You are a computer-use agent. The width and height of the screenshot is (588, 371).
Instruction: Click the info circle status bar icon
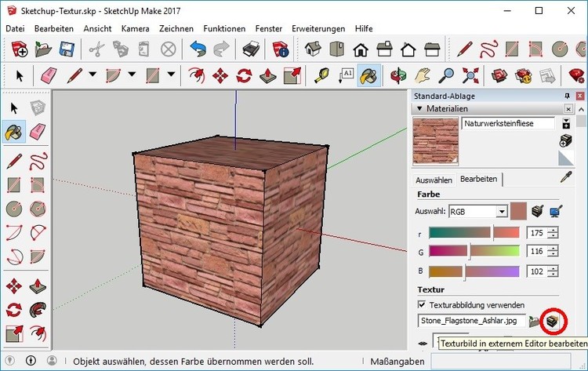click(x=31, y=361)
